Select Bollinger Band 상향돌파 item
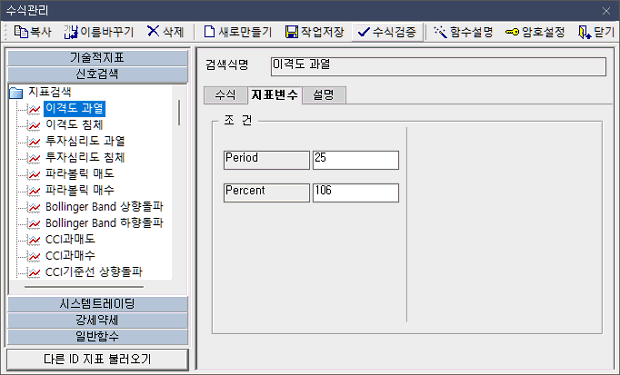620x375 pixels. click(104, 207)
